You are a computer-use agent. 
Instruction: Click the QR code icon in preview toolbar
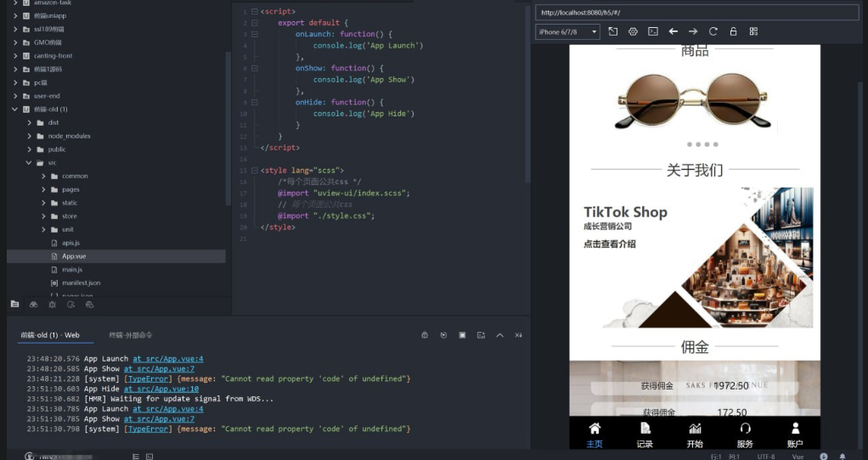tap(753, 31)
